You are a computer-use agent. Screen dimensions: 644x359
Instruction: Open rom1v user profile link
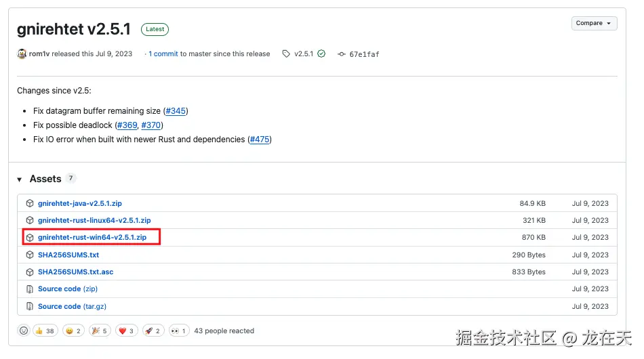pos(39,54)
